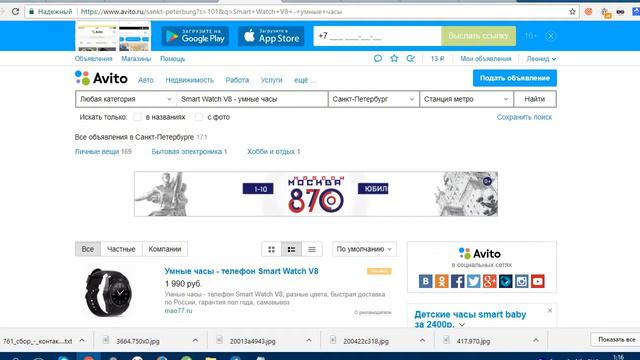Screen dimensions: 640x360
Task: Click the search query field Smart Watch V8
Action: (x=252, y=99)
